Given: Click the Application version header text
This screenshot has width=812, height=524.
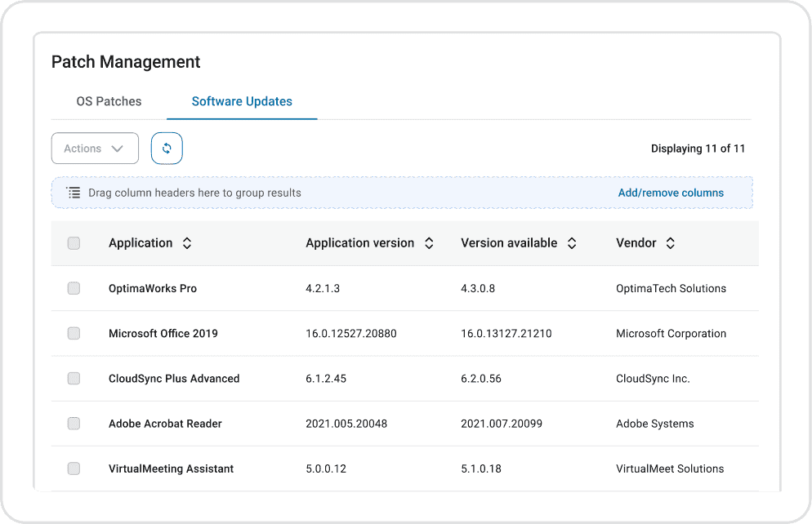Looking at the screenshot, I should pyautogui.click(x=360, y=243).
